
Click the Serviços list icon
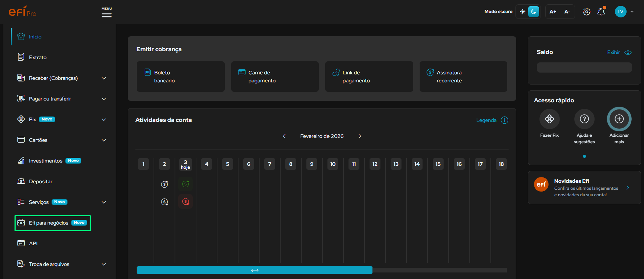[x=21, y=202]
